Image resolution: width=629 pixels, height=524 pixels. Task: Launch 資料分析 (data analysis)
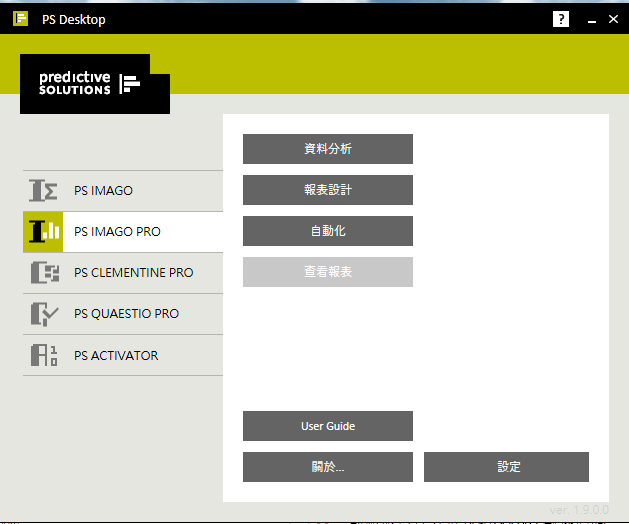tap(328, 149)
